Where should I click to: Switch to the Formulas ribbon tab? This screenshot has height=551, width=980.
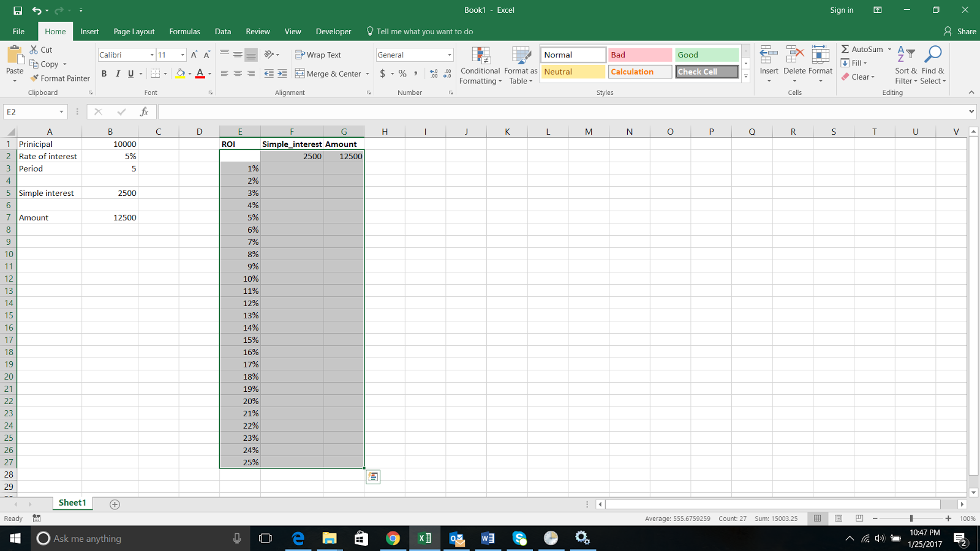click(184, 31)
